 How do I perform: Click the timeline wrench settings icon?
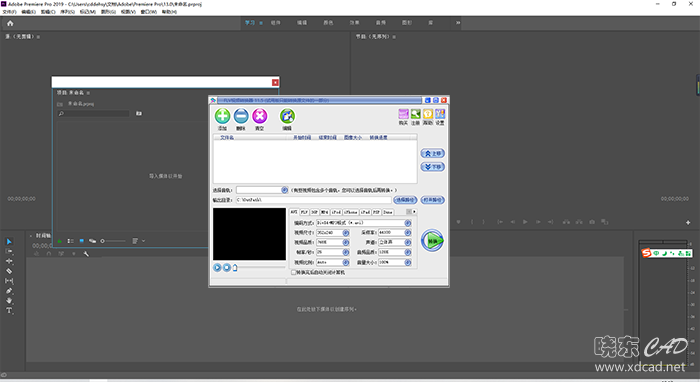click(86, 254)
